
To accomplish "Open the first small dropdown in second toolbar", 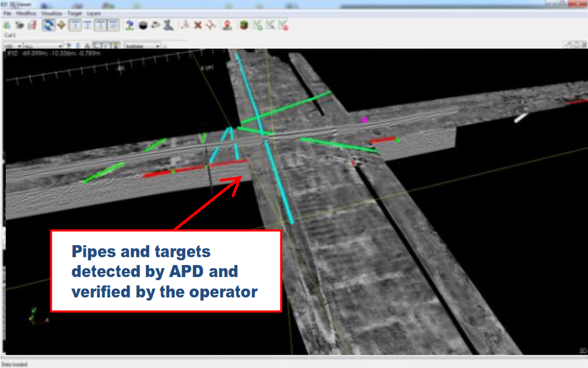I will (13, 46).
